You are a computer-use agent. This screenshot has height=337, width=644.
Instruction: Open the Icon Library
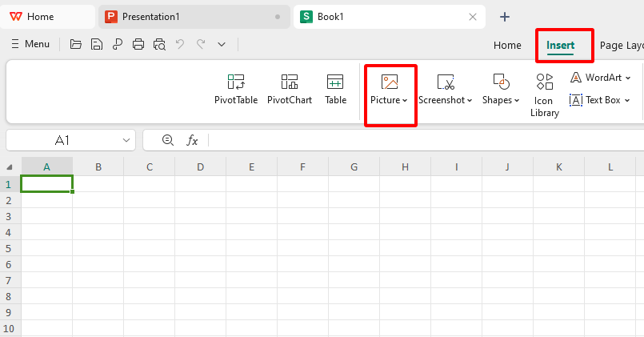545,95
